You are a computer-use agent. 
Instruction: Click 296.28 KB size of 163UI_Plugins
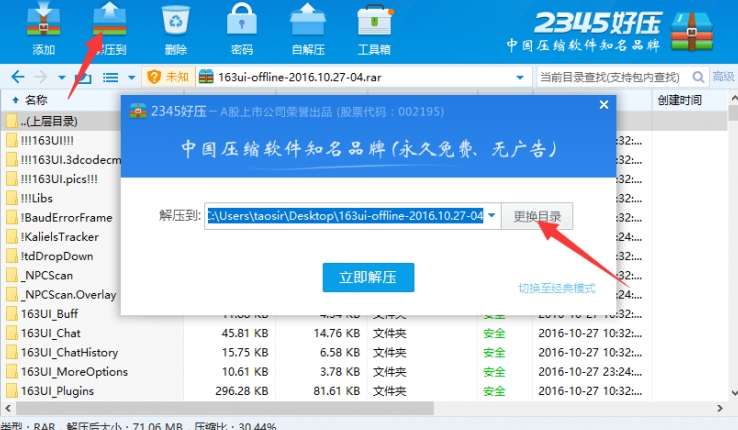click(241, 391)
